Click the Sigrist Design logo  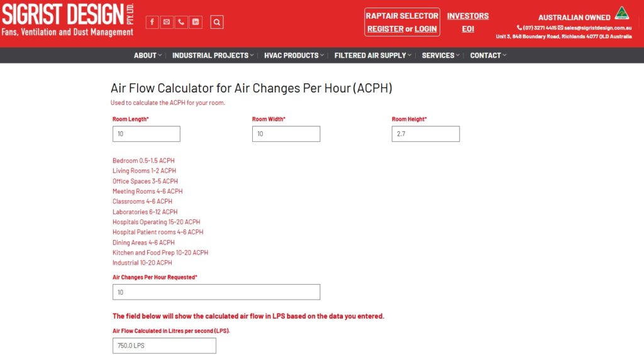67,19
